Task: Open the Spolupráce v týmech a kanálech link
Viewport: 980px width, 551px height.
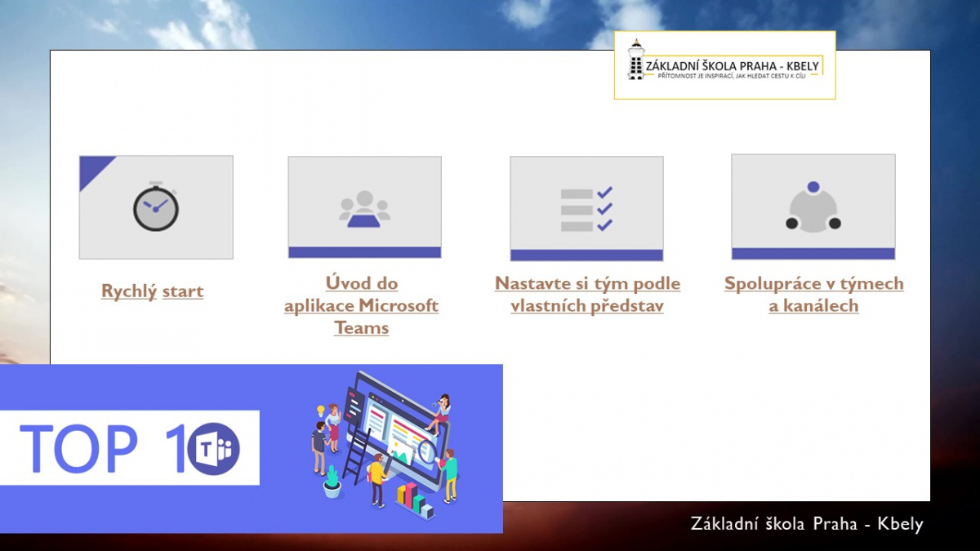Action: point(813,295)
